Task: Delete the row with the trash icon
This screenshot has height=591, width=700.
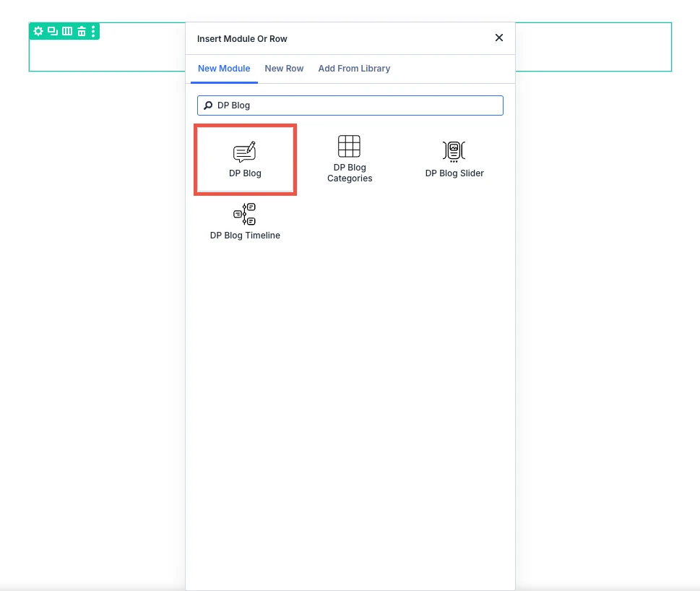Action: pyautogui.click(x=81, y=31)
